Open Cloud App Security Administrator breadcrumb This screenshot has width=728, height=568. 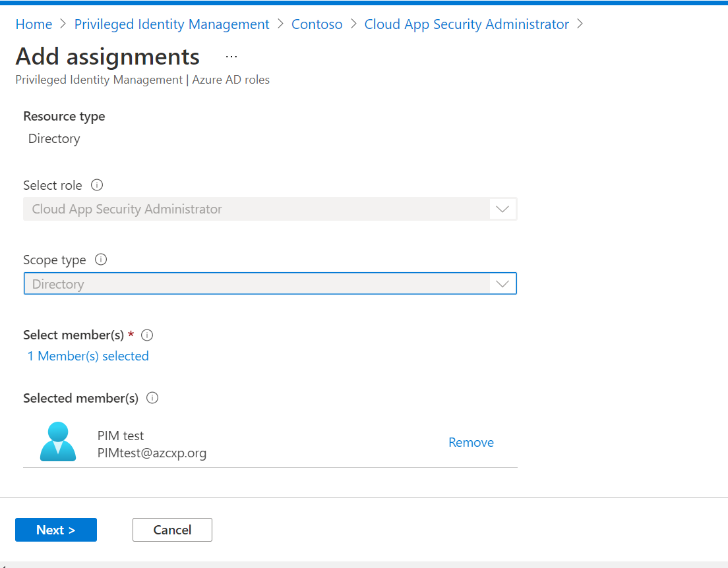tap(467, 24)
